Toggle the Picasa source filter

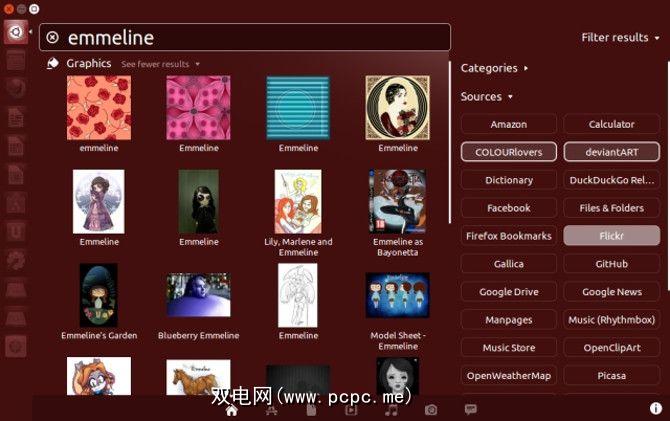[x=611, y=376]
